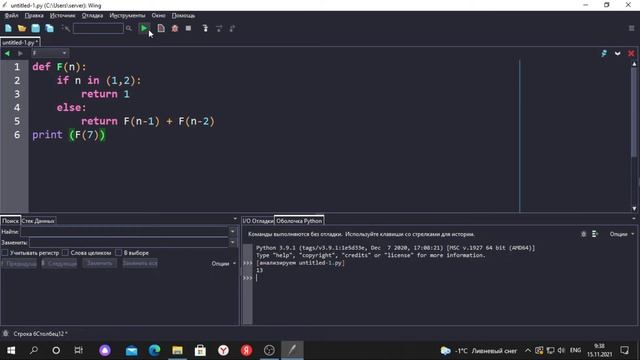The width and height of the screenshot is (640, 360).
Task: Click the Step Over debugger icon
Action: 219,28
